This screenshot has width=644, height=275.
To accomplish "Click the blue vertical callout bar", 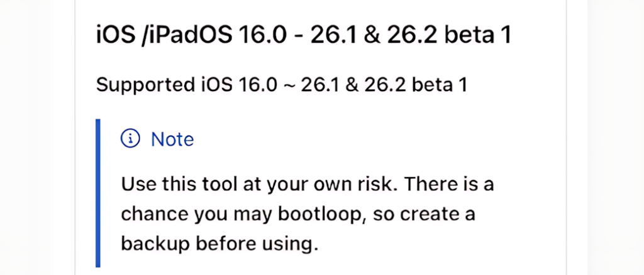I will (x=97, y=193).
